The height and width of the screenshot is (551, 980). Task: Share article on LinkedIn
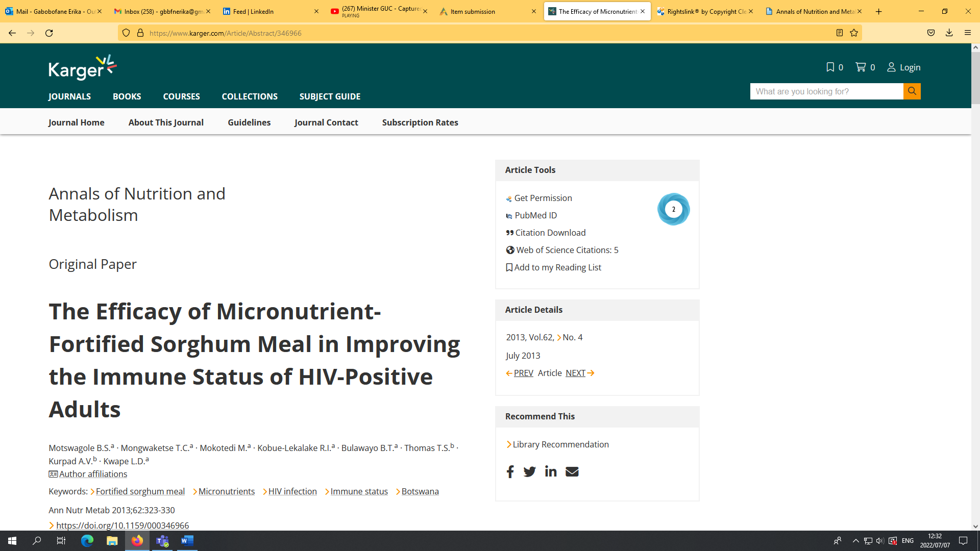tap(551, 471)
